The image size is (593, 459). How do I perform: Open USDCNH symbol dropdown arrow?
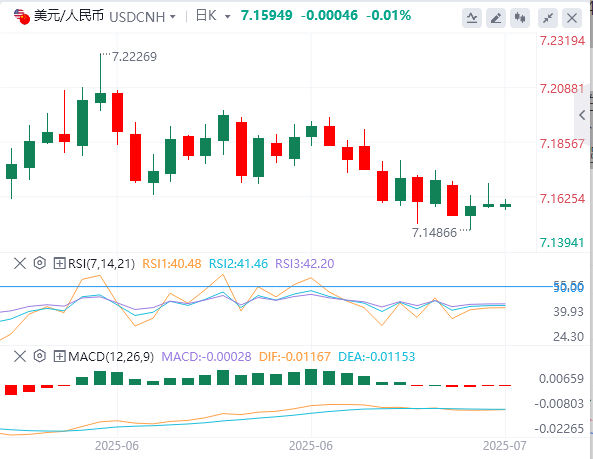(173, 17)
